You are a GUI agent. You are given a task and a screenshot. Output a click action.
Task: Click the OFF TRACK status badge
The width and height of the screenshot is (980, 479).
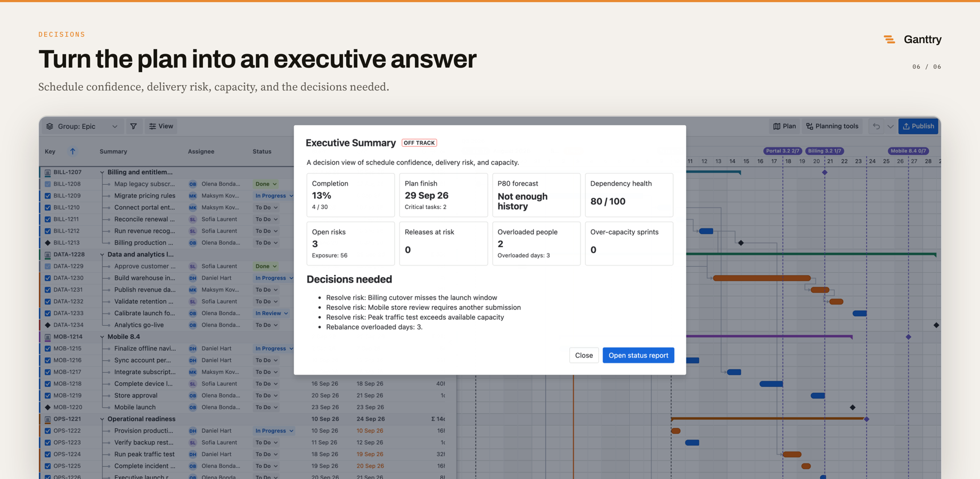419,143
